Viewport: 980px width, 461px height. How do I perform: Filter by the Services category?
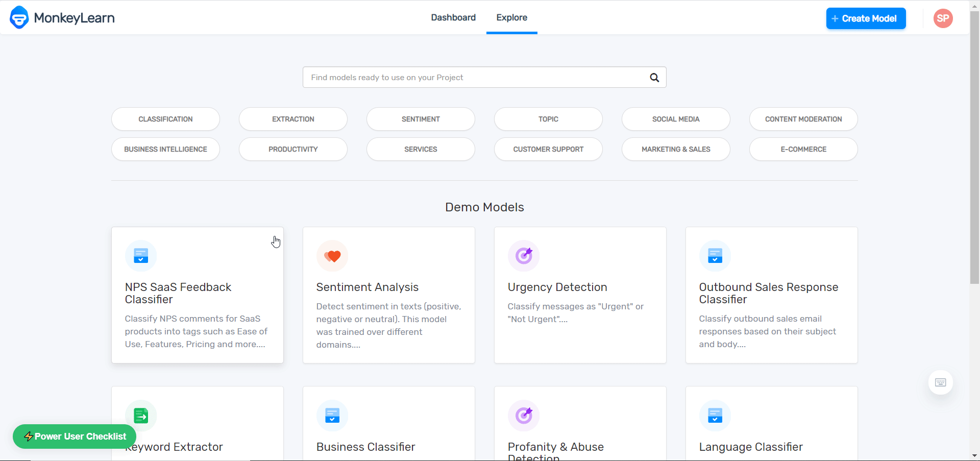coord(421,149)
